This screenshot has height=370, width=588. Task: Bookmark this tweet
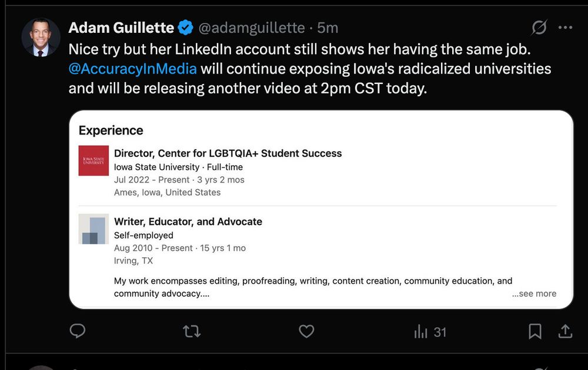tap(534, 332)
